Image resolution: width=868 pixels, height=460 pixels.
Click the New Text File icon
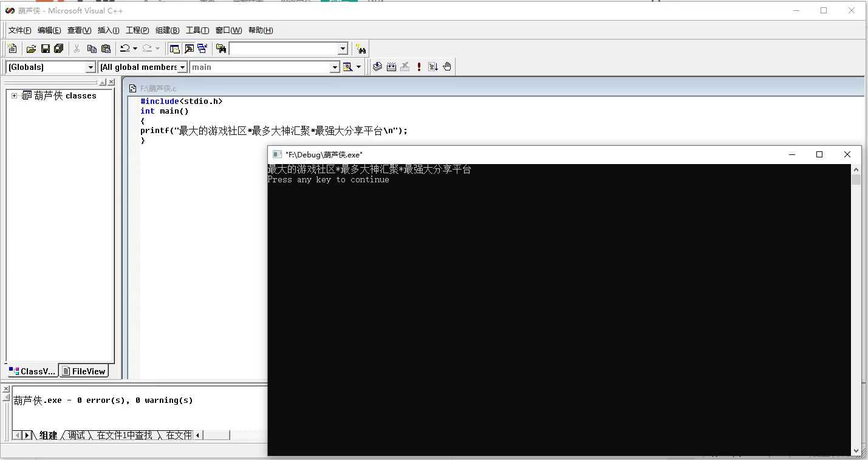tap(12, 49)
